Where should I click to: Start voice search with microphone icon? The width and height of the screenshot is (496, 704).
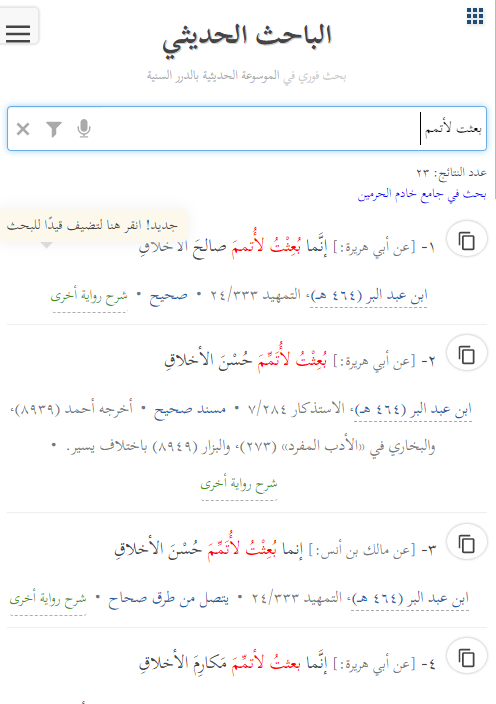tap(84, 129)
